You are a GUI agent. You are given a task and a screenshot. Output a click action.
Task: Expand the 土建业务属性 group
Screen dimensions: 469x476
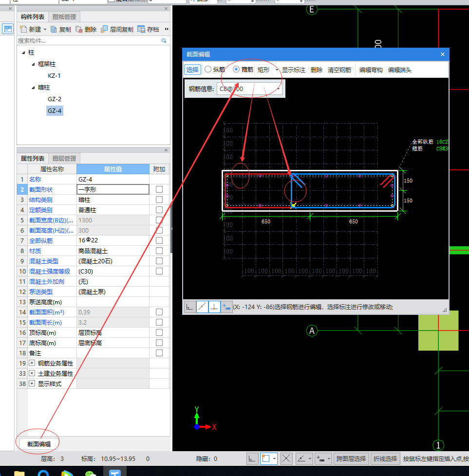pos(32,373)
